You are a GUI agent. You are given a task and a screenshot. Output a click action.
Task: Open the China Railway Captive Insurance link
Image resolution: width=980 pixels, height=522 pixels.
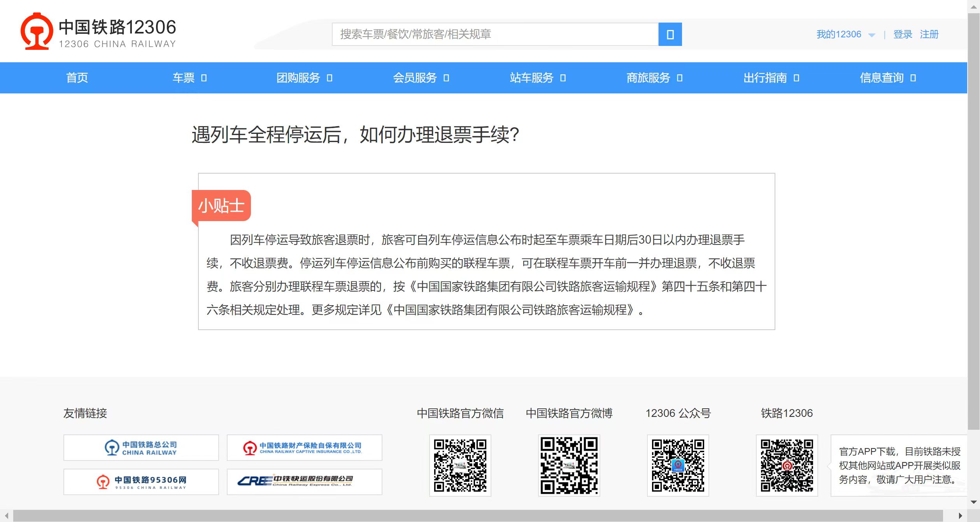(x=304, y=448)
